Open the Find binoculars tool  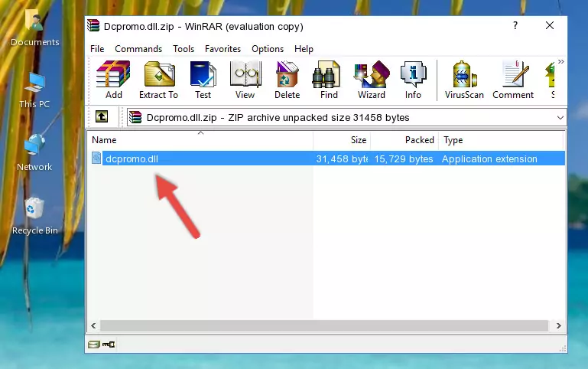point(329,80)
